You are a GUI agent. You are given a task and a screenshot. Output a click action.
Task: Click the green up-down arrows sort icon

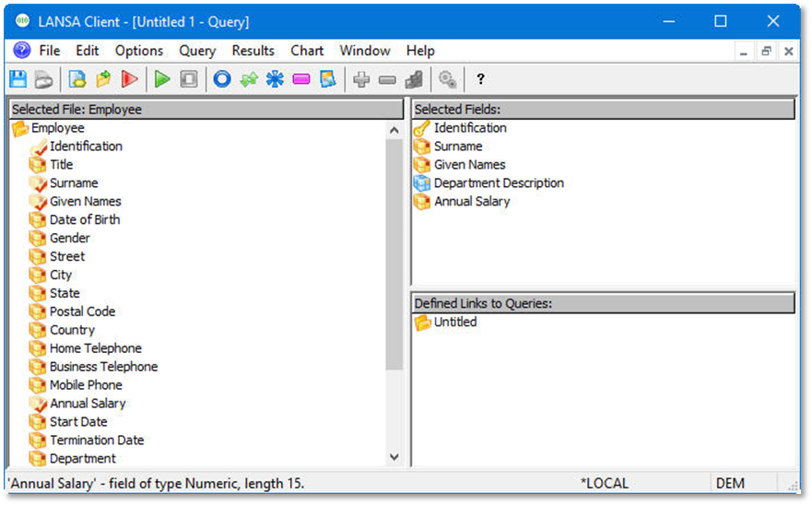pyautogui.click(x=249, y=79)
